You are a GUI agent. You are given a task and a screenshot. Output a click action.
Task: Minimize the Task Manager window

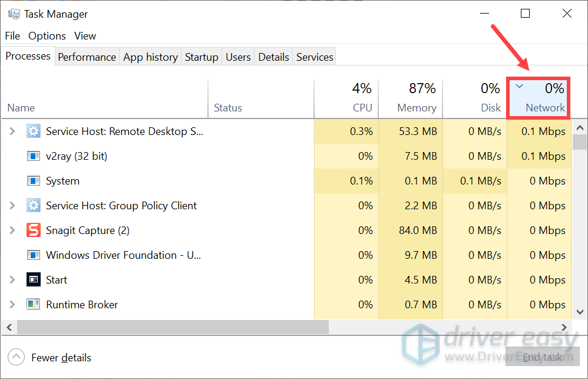pos(484,14)
